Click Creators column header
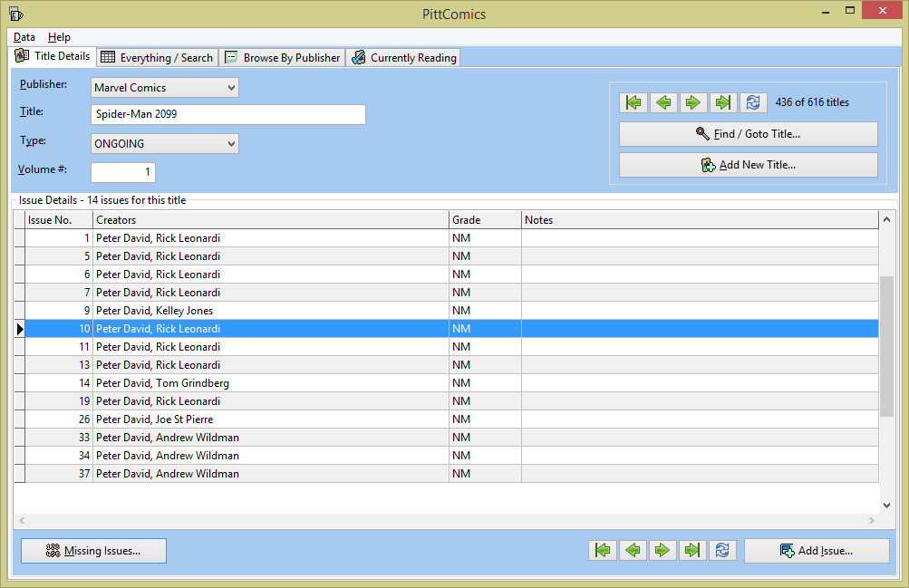 click(271, 220)
